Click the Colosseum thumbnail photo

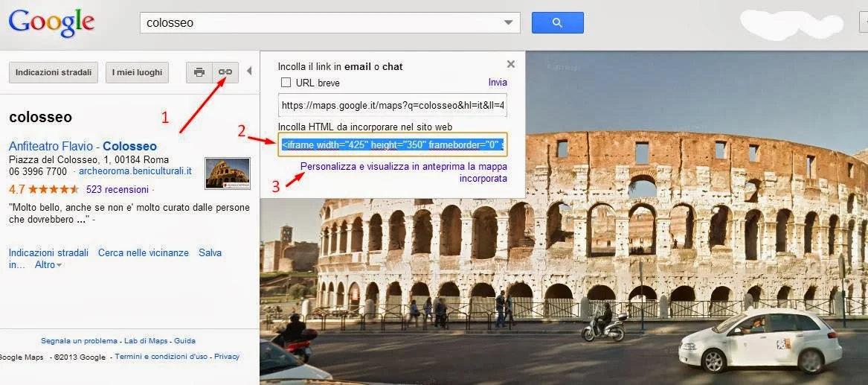pos(228,174)
